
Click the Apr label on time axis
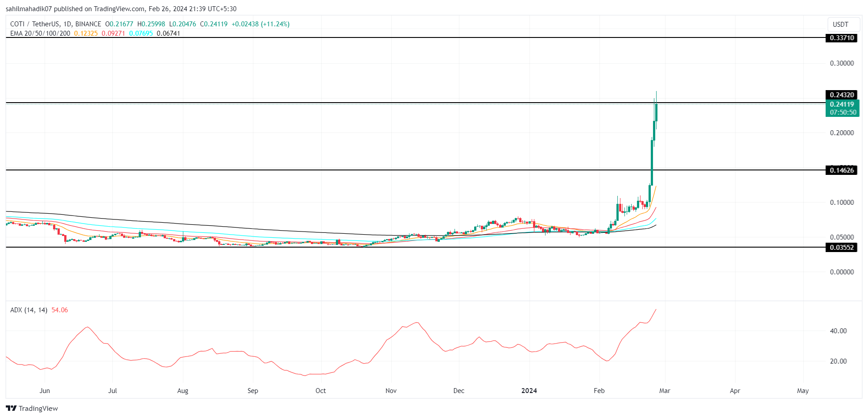[735, 391]
